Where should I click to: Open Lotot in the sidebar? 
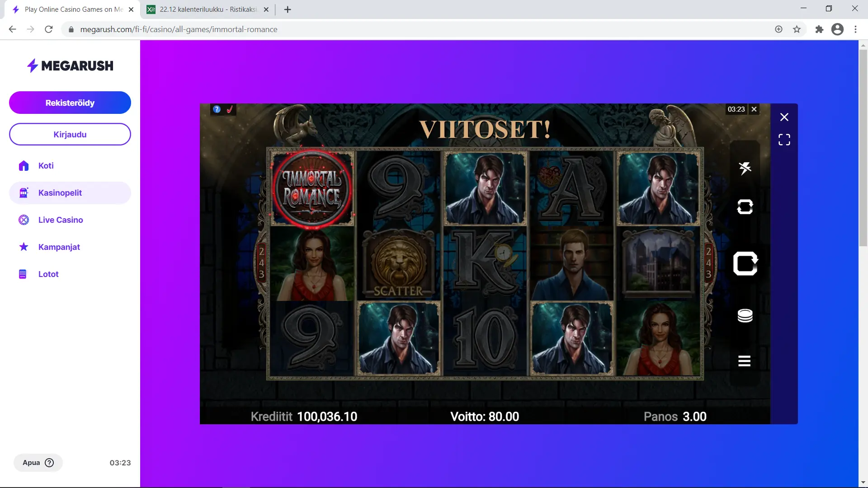pos(48,274)
